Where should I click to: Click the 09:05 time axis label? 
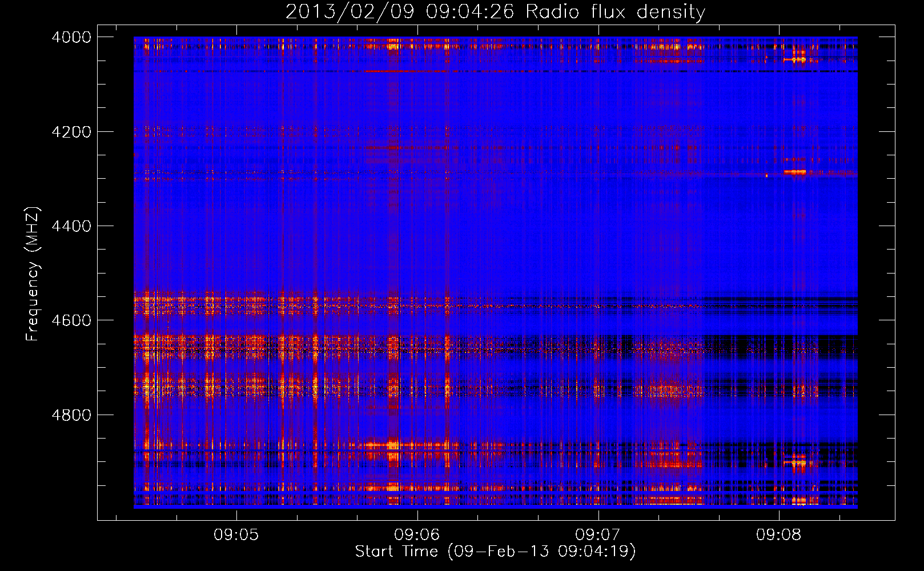[x=236, y=535]
